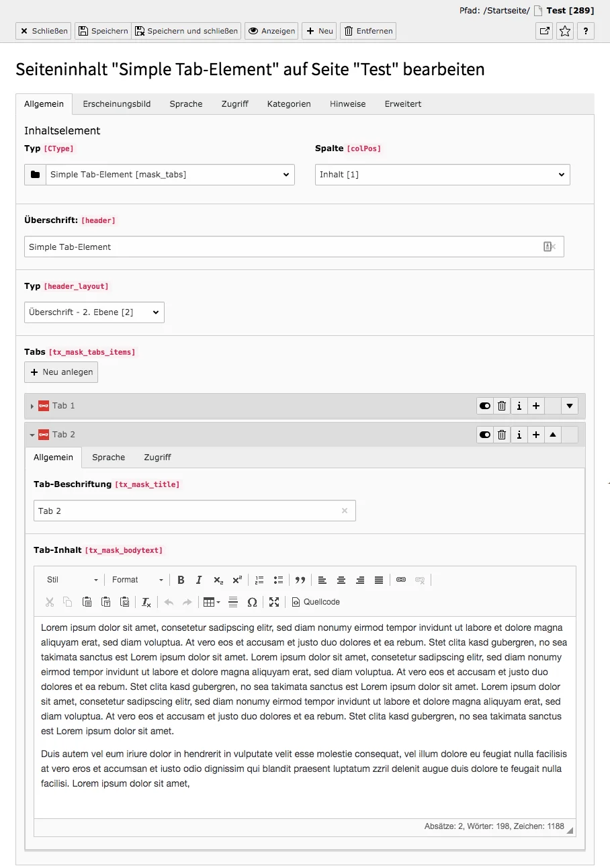Screen dimensions: 610x868
Task: Toggle bold formatting in the text editor
Action: point(181,579)
